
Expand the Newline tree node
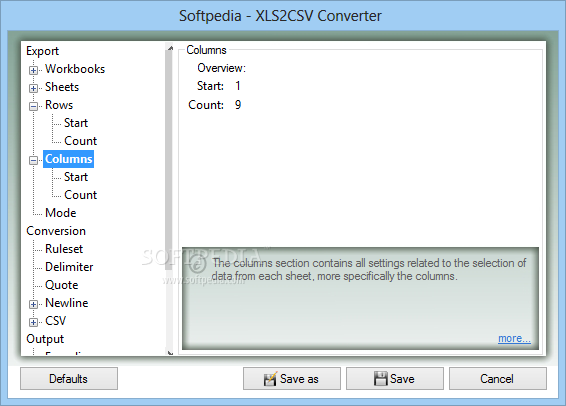(x=33, y=304)
